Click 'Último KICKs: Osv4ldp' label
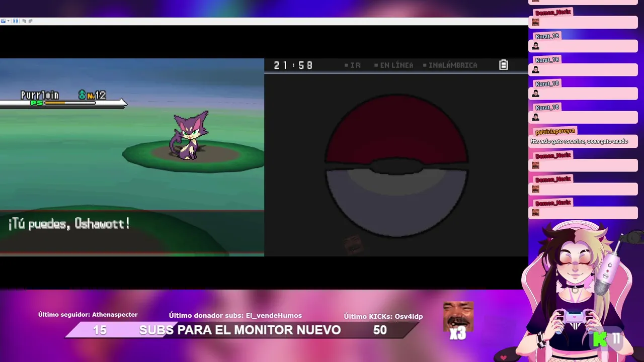Image resolution: width=644 pixels, height=362 pixels. click(383, 316)
